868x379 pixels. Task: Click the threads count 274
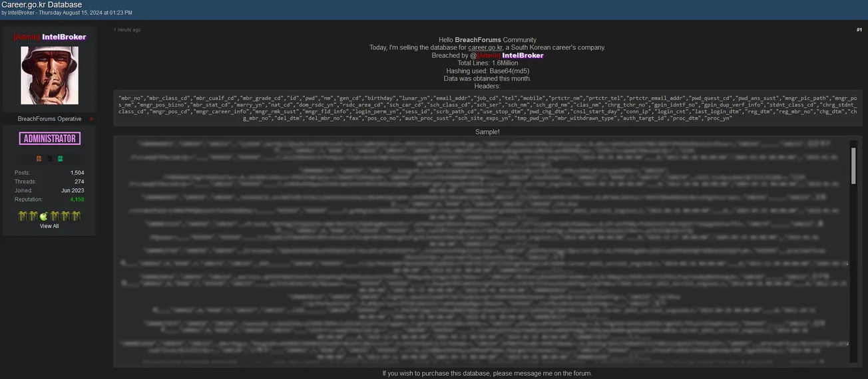(x=79, y=182)
